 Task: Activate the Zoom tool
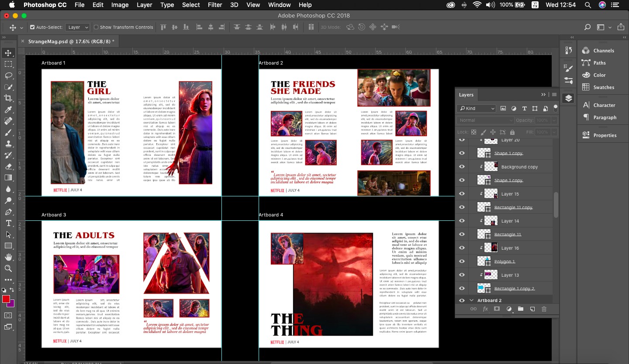click(x=8, y=268)
